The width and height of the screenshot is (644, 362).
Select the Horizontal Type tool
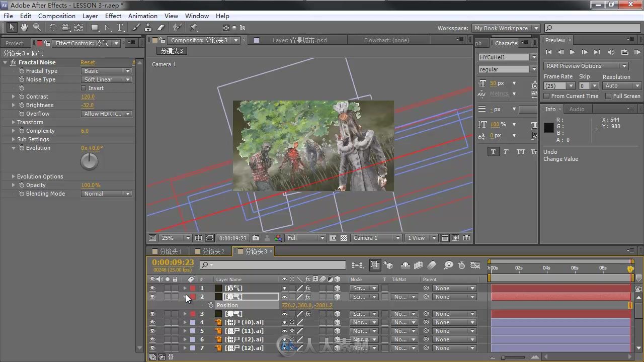[120, 28]
